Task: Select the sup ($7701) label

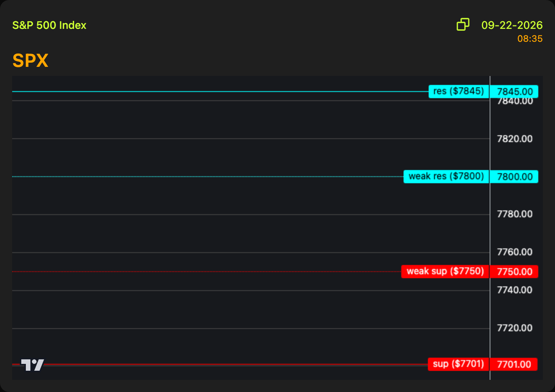Action: [458, 364]
